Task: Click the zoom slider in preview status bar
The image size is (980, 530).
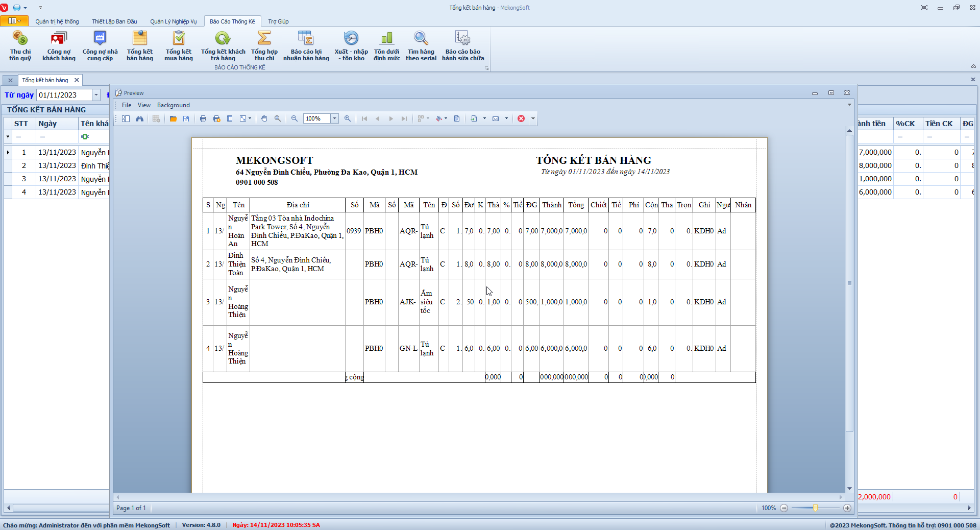Action: (815, 508)
